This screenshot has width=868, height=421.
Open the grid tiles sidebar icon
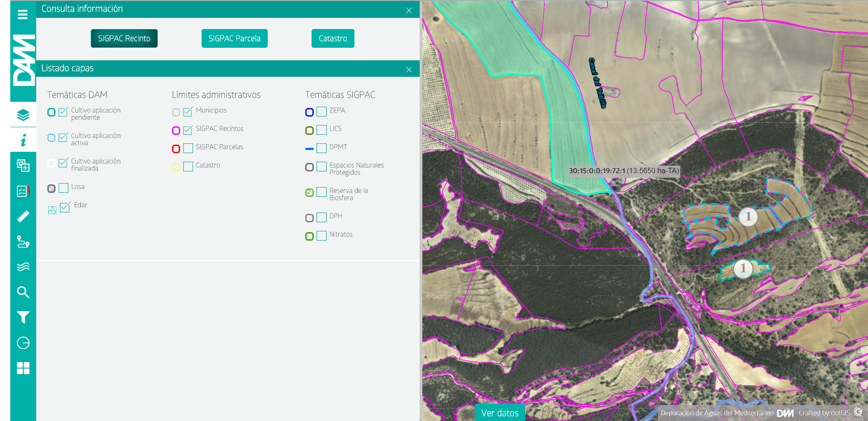coord(23,368)
